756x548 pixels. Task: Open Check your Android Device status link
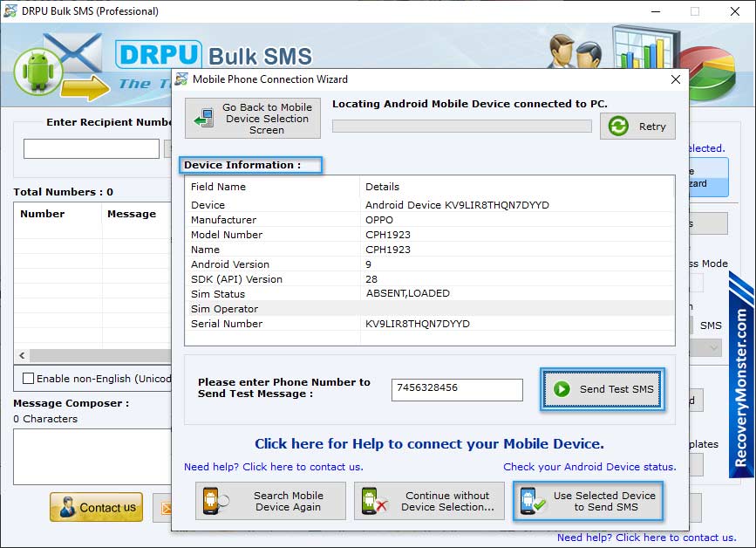[x=589, y=467]
